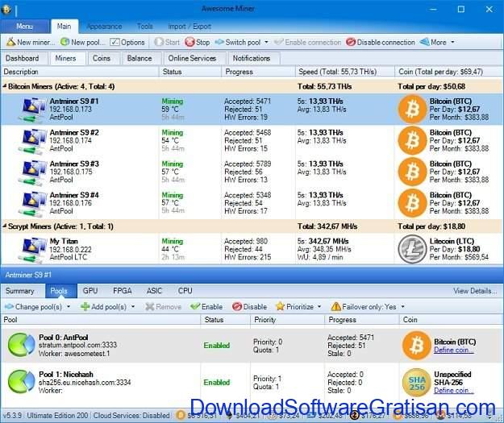Switch to the Dashboard tab
Image resolution: width=504 pixels, height=423 pixels.
pyautogui.click(x=23, y=59)
